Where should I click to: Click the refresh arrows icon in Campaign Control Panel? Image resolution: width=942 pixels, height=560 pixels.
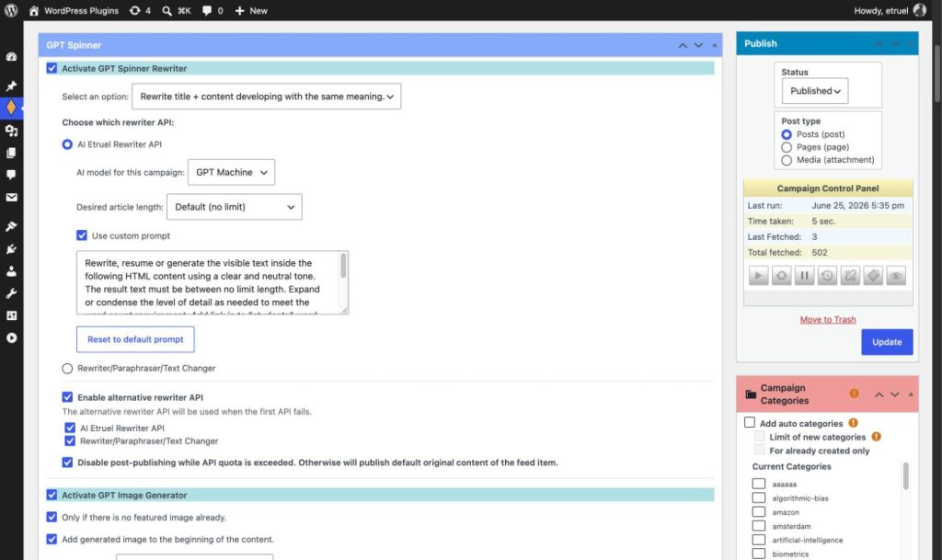pyautogui.click(x=781, y=276)
